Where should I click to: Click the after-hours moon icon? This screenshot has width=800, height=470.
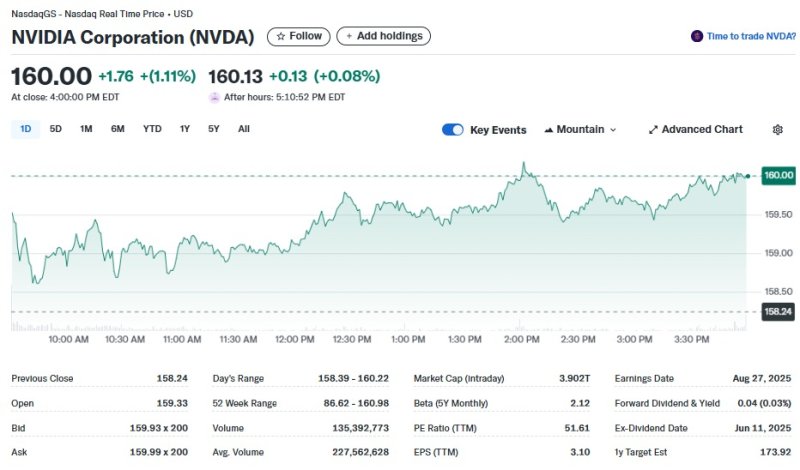click(x=214, y=97)
